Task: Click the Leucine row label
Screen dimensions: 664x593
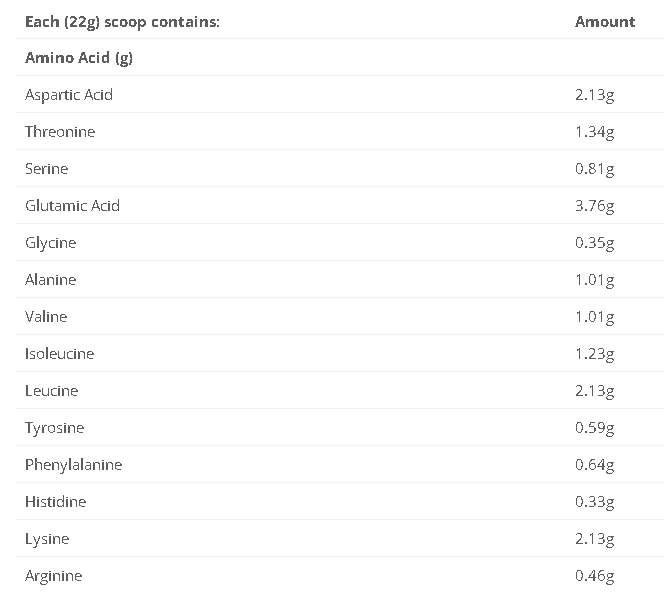Action: tap(51, 391)
